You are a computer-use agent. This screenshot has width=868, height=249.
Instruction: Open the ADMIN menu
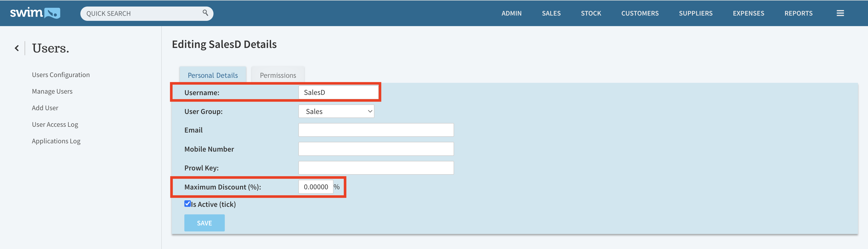pyautogui.click(x=511, y=13)
